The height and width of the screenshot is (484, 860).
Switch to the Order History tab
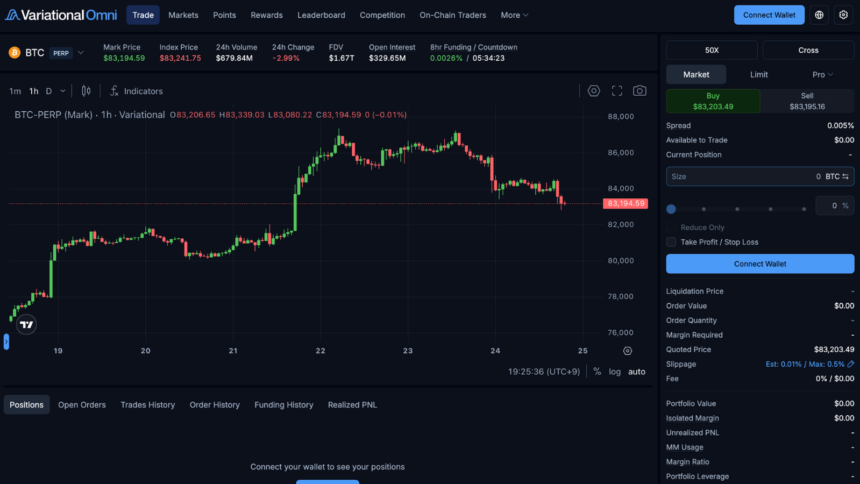point(214,404)
